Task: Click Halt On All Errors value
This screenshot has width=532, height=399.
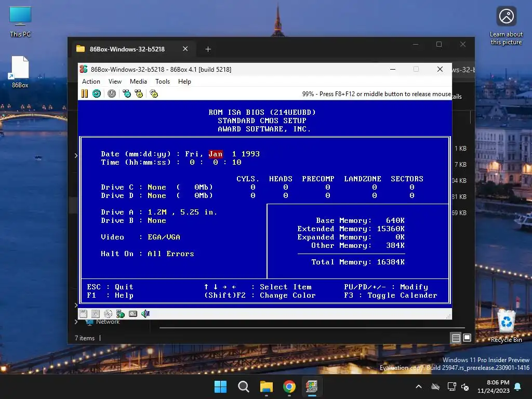Action: pos(170,254)
